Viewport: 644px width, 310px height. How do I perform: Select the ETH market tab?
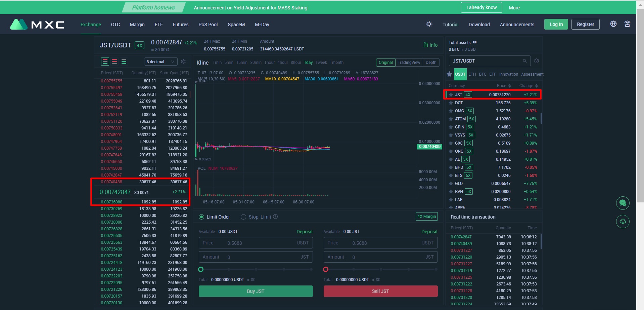472,74
